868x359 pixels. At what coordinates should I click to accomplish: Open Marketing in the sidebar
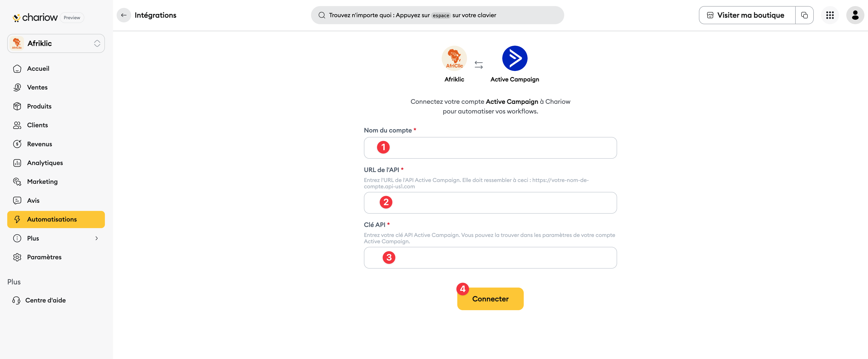(56, 182)
